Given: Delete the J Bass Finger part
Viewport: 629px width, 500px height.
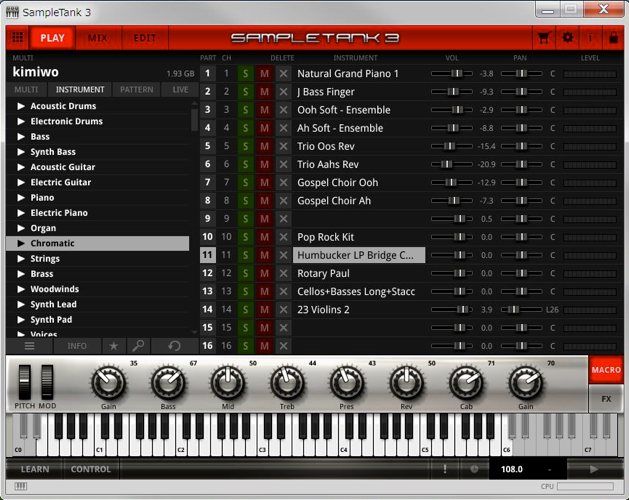Looking at the screenshot, I should click(x=283, y=92).
